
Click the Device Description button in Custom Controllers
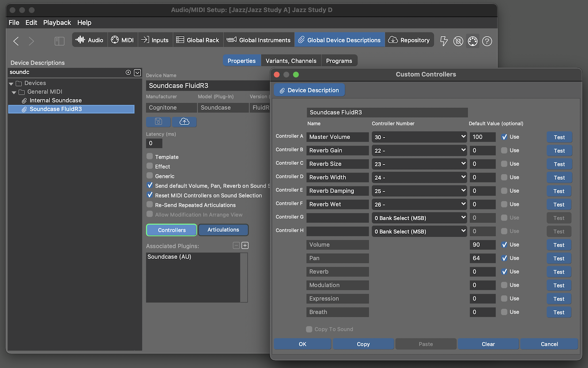(309, 90)
